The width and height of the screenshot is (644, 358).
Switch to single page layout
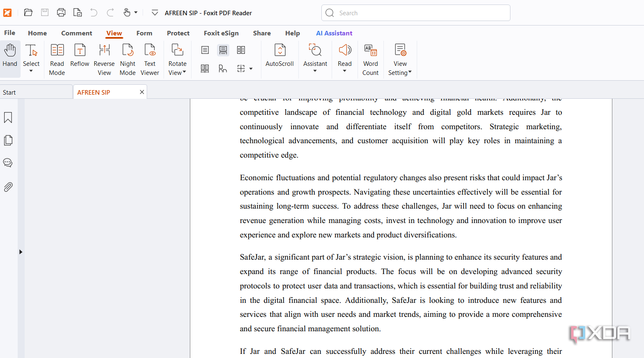[205, 50]
